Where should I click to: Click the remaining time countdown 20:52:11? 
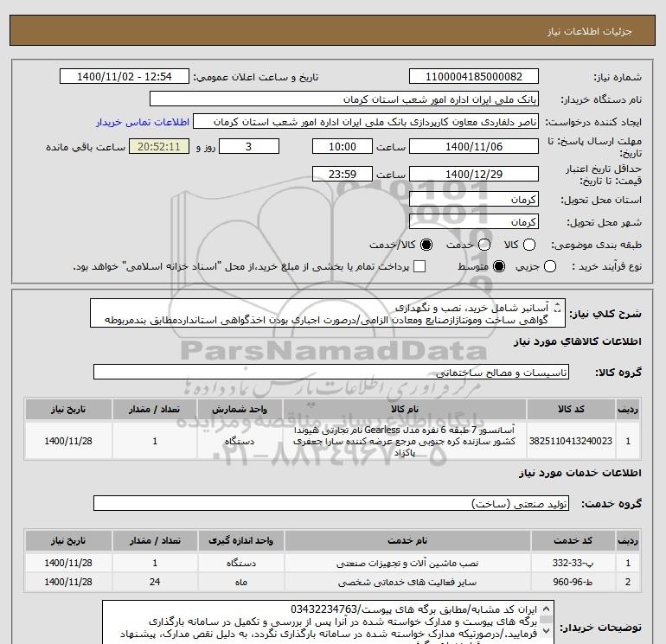159,146
